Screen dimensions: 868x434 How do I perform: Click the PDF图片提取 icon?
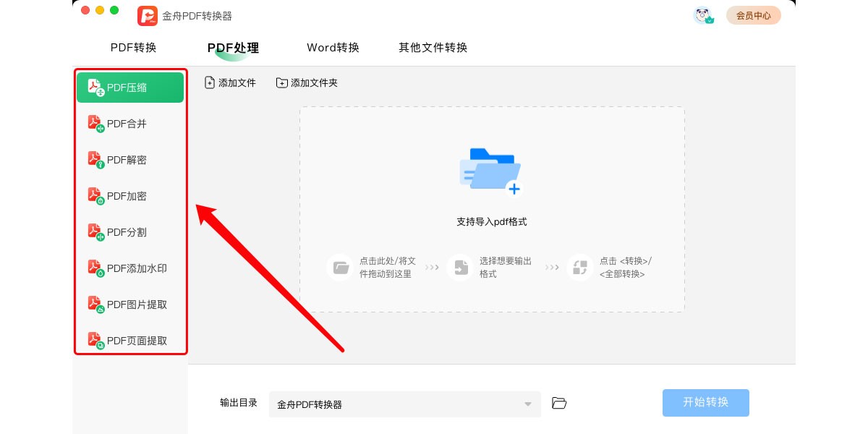[95, 305]
